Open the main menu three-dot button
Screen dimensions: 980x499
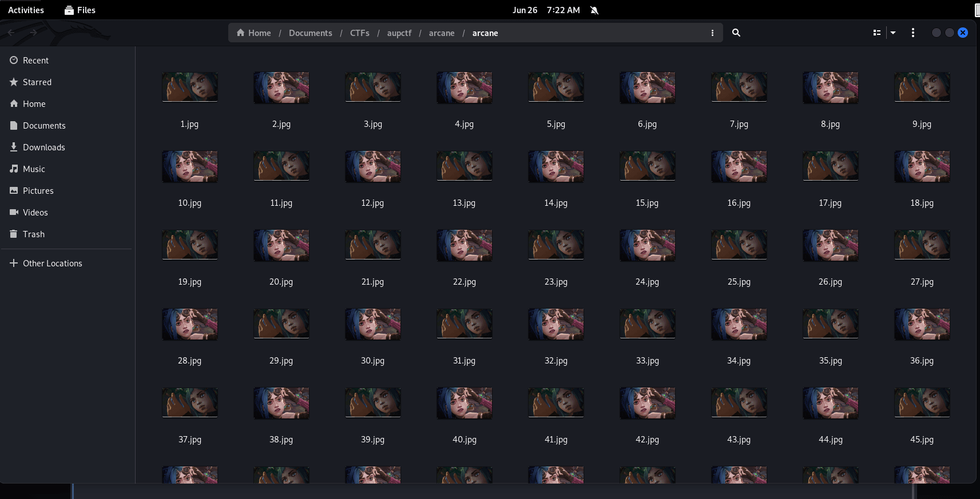point(913,33)
